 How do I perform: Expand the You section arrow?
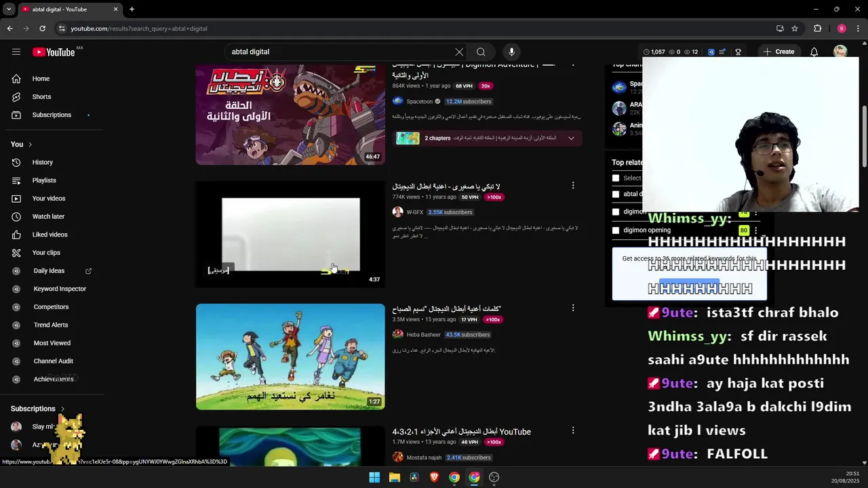[x=30, y=144]
